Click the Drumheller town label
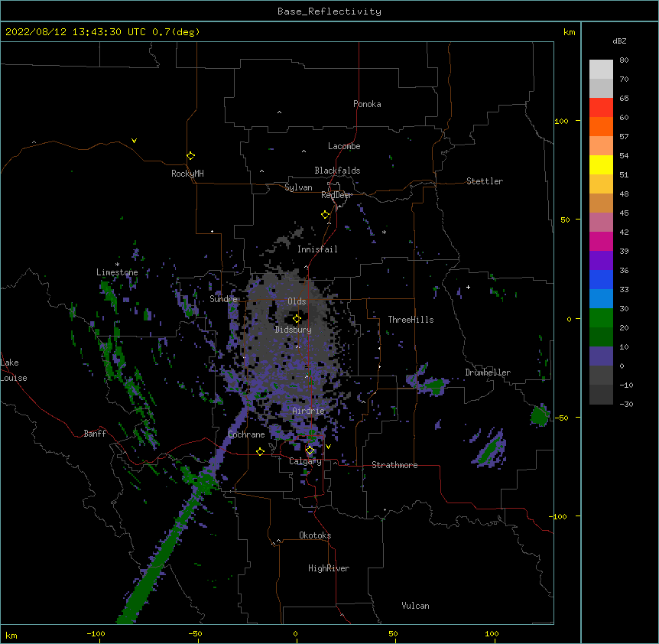Image resolution: width=659 pixels, height=644 pixels. click(488, 372)
